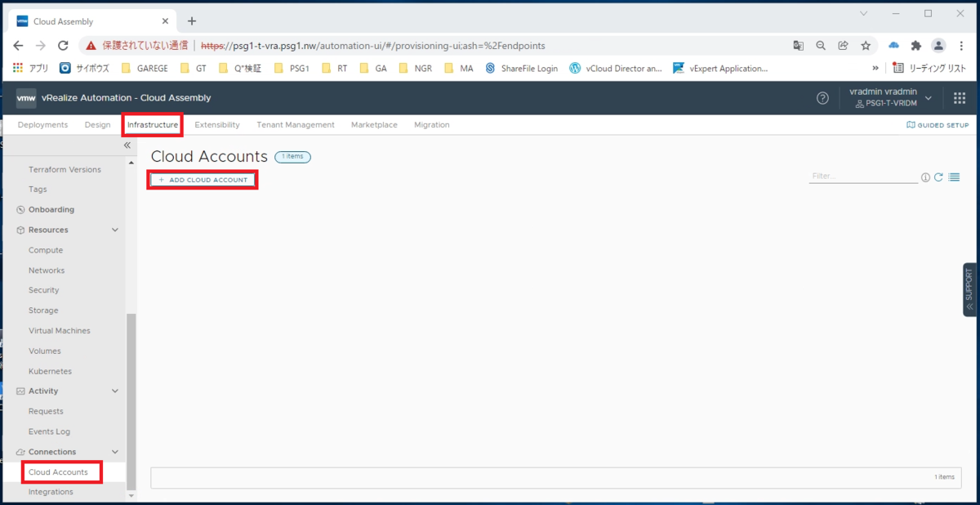Open the browser extensions puzzle icon

916,46
